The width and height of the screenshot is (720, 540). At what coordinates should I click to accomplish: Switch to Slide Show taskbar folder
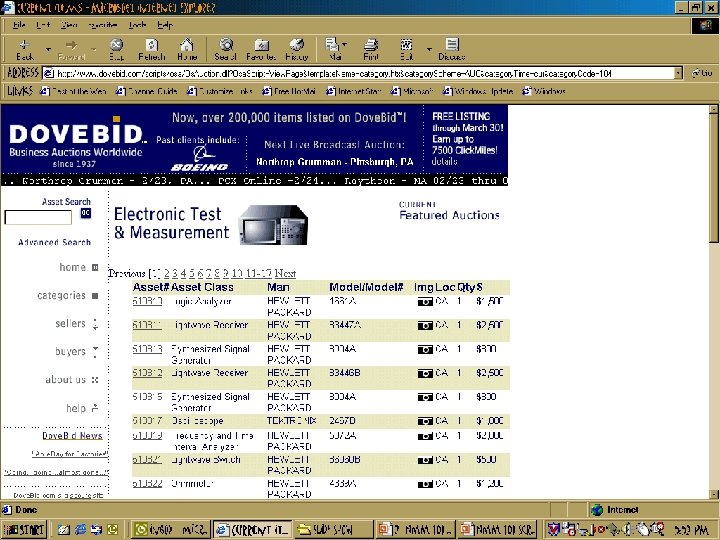(333, 529)
